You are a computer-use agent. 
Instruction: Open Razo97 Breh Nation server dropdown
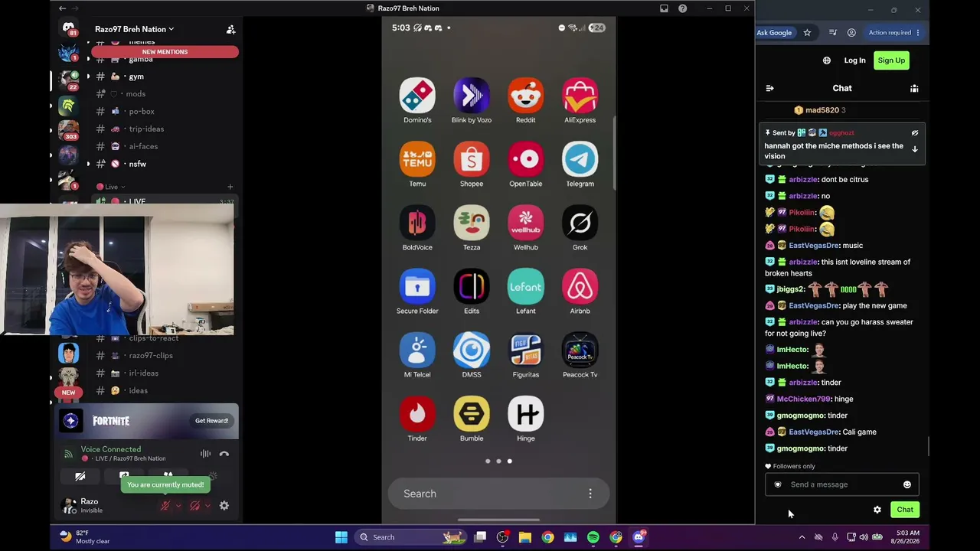tap(135, 29)
